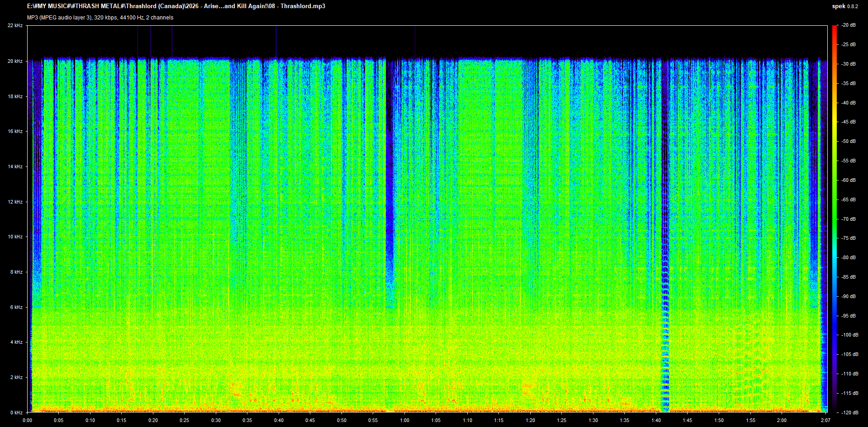Click the 10 kHz frequency axis label
The height and width of the screenshot is (427, 868).
[x=15, y=237]
